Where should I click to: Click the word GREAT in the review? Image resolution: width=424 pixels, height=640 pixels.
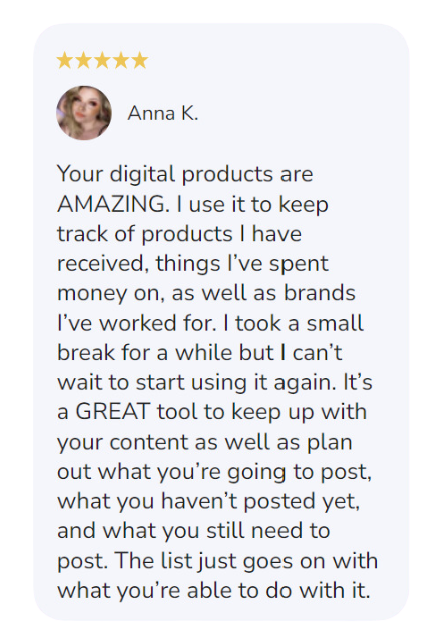pyautogui.click(x=113, y=411)
